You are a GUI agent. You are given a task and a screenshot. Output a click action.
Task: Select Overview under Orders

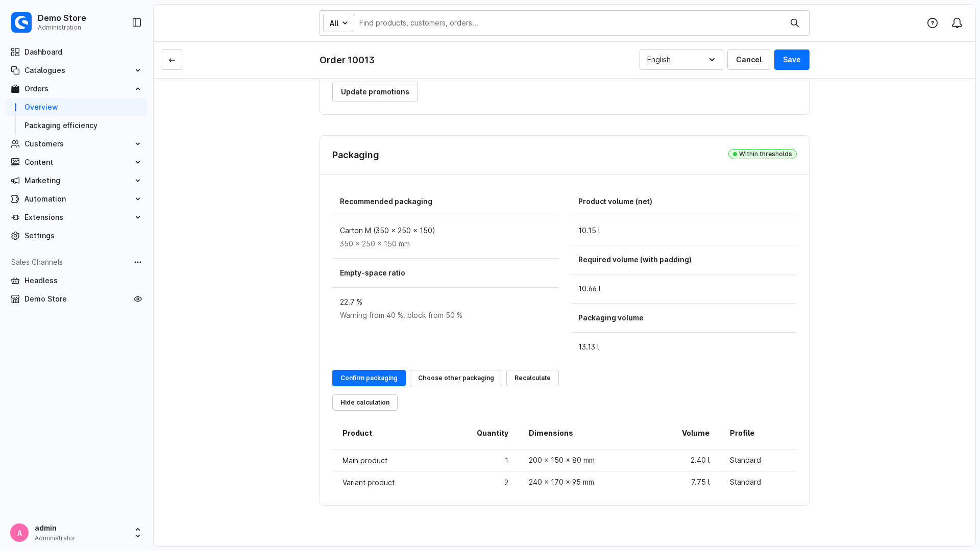(x=77, y=107)
